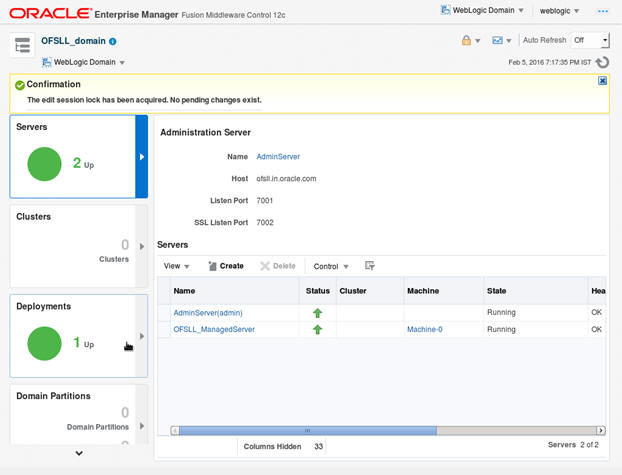Expand the Deployments panel arrow
The width and height of the screenshot is (622, 475).
142,336
